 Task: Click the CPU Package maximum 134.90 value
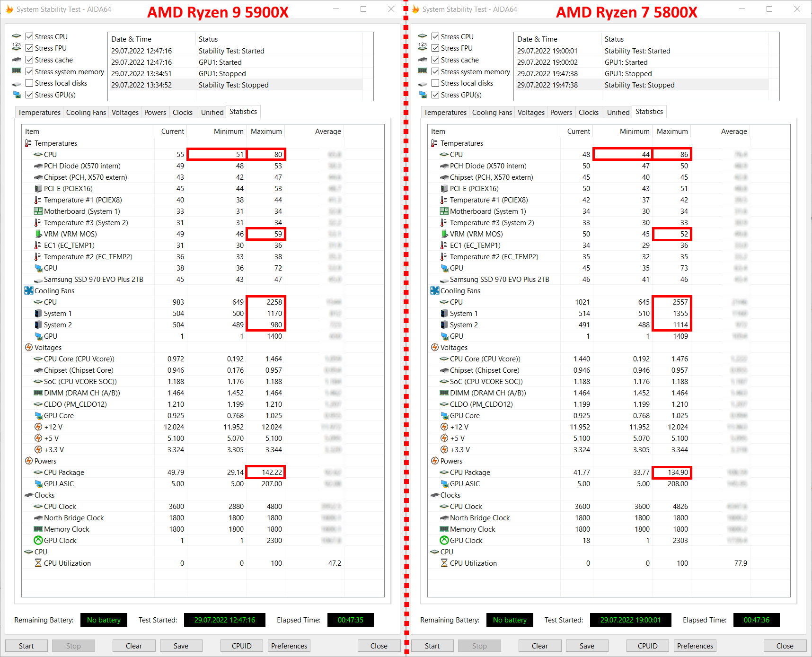(678, 472)
